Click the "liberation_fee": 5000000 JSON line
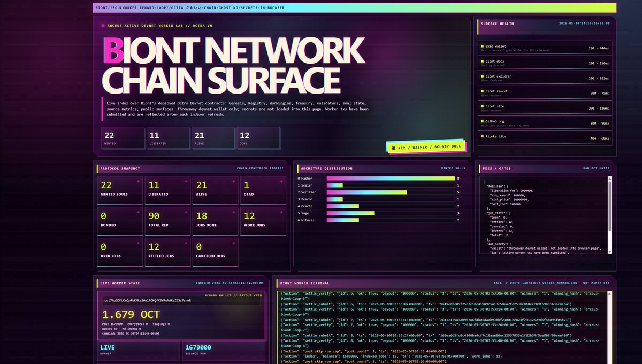The width and height of the screenshot is (642, 364). tap(511, 190)
